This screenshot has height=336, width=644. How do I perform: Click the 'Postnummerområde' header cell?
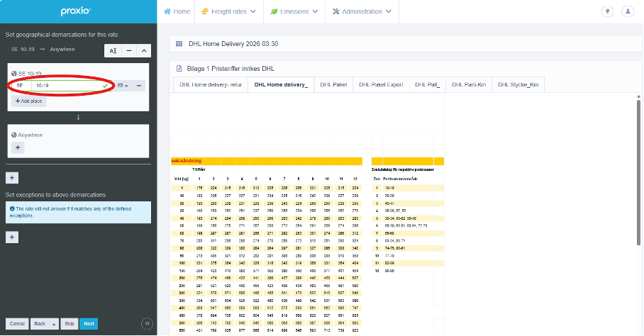400,179
